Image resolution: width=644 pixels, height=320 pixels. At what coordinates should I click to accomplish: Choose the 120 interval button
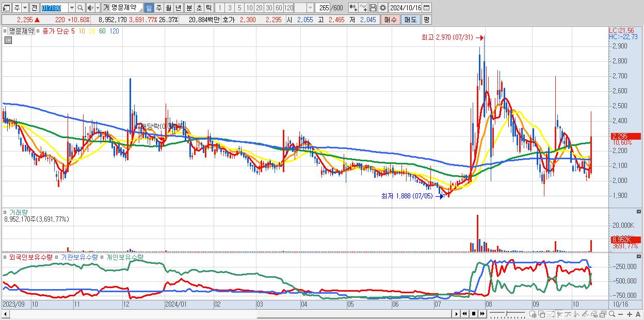pyautogui.click(x=288, y=8)
